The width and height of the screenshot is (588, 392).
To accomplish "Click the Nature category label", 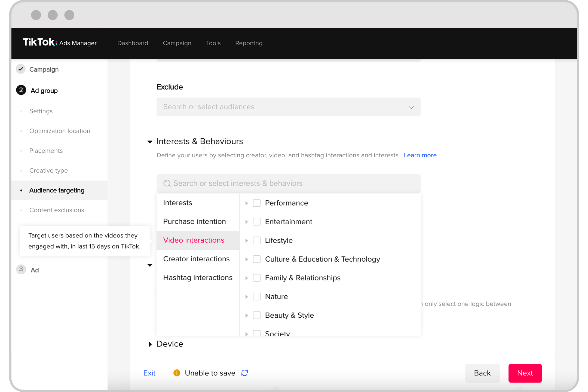I will (x=276, y=296).
